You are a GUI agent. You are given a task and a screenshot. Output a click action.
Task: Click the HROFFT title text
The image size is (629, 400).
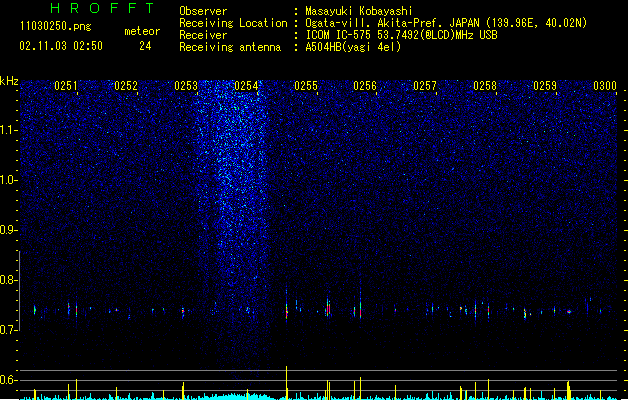tap(102, 8)
